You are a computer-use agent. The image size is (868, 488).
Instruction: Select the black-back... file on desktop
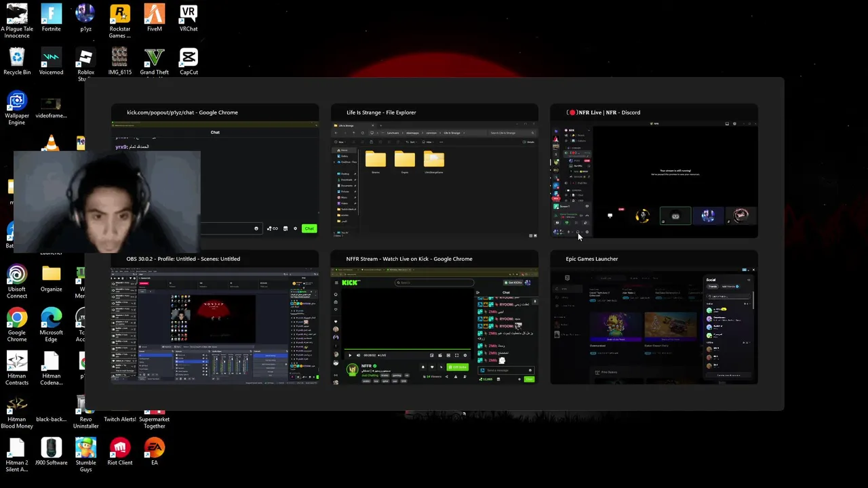51,408
